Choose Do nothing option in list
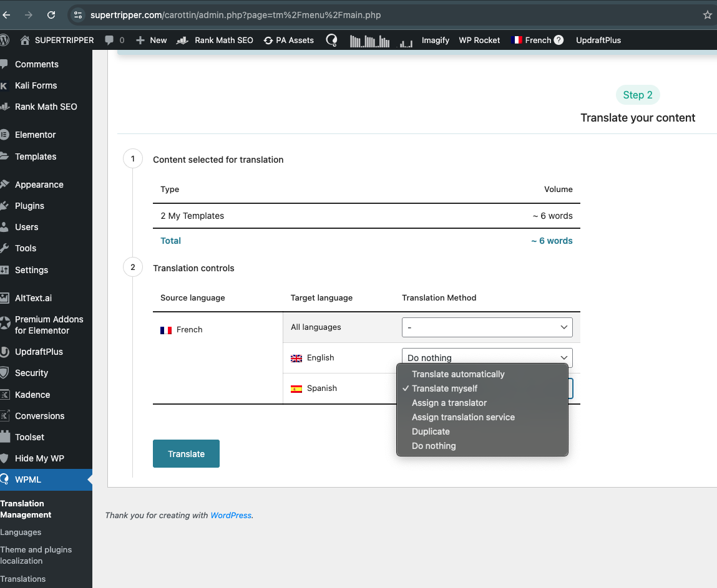717x588 pixels. pos(482,446)
